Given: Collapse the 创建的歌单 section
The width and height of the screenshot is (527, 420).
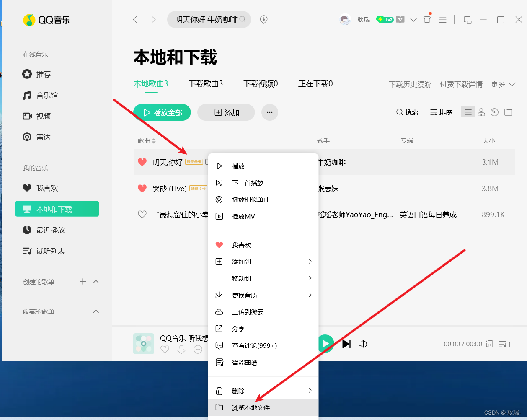Looking at the screenshot, I should 96,281.
